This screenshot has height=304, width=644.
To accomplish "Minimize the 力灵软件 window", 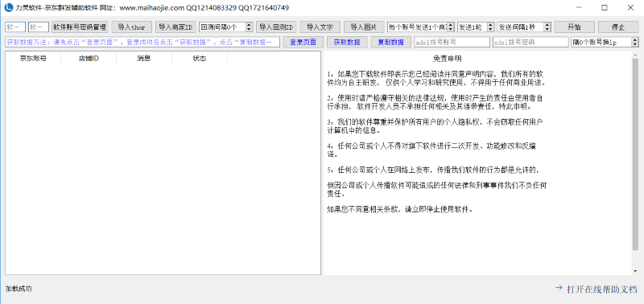I will pos(580,7).
